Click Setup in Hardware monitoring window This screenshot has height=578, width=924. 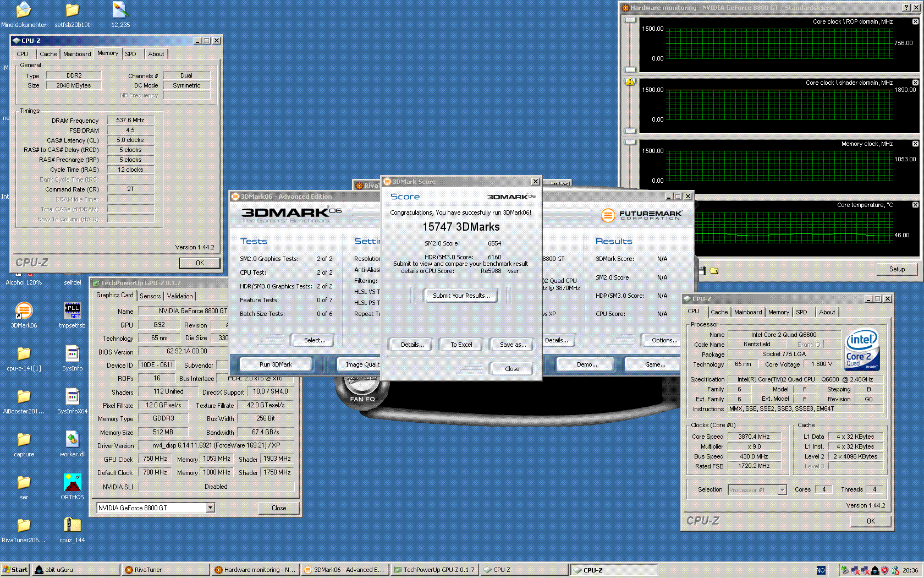tap(897, 269)
